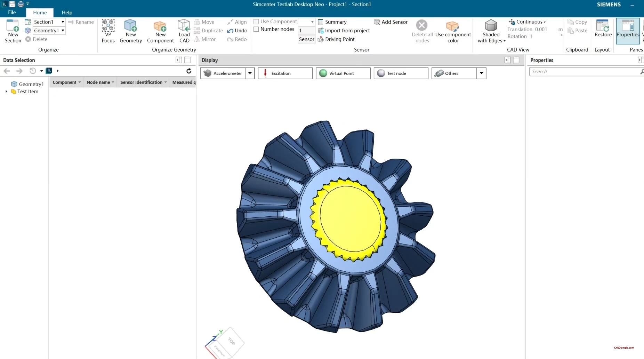The width and height of the screenshot is (644, 359).
Task: Expand the Test Item tree node
Action: click(x=6, y=91)
